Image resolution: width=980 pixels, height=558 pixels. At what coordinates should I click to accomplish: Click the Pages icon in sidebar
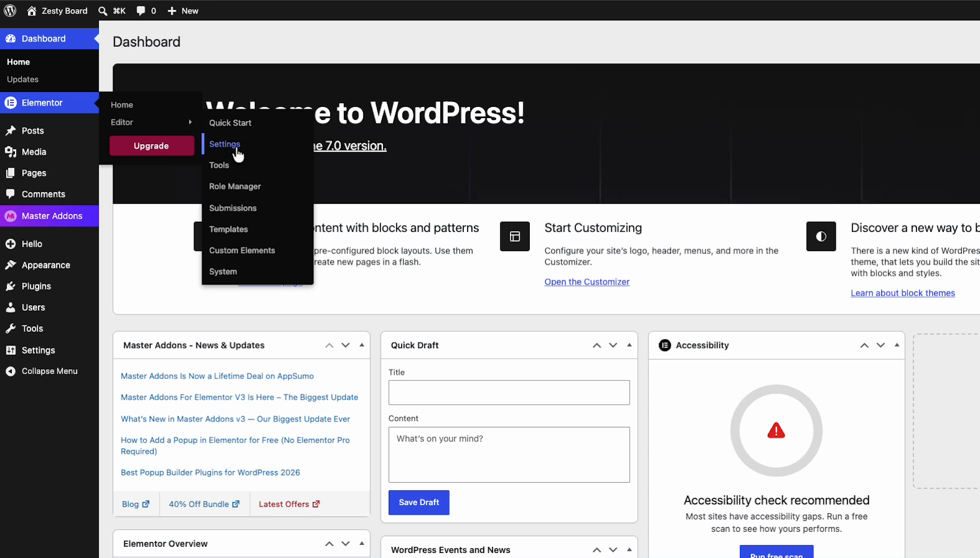click(x=11, y=173)
